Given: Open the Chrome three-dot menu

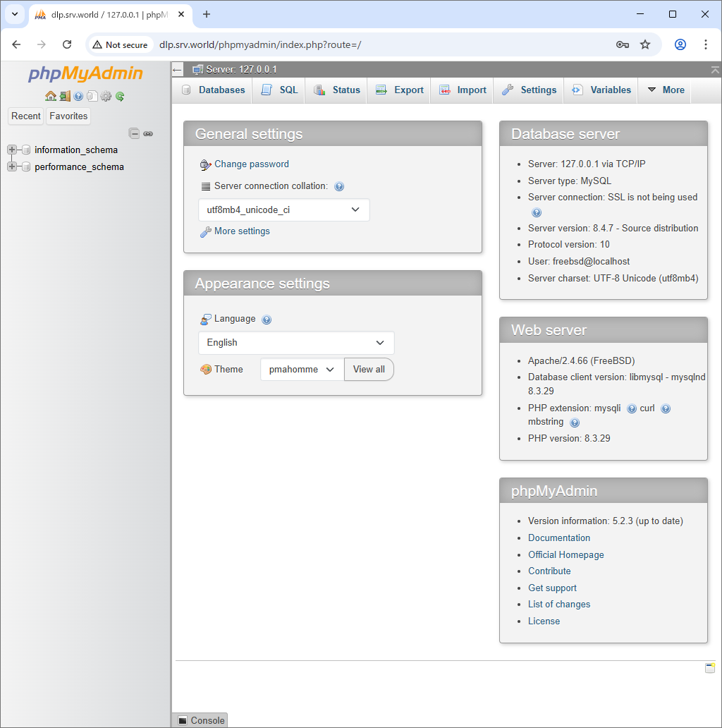Looking at the screenshot, I should (706, 44).
